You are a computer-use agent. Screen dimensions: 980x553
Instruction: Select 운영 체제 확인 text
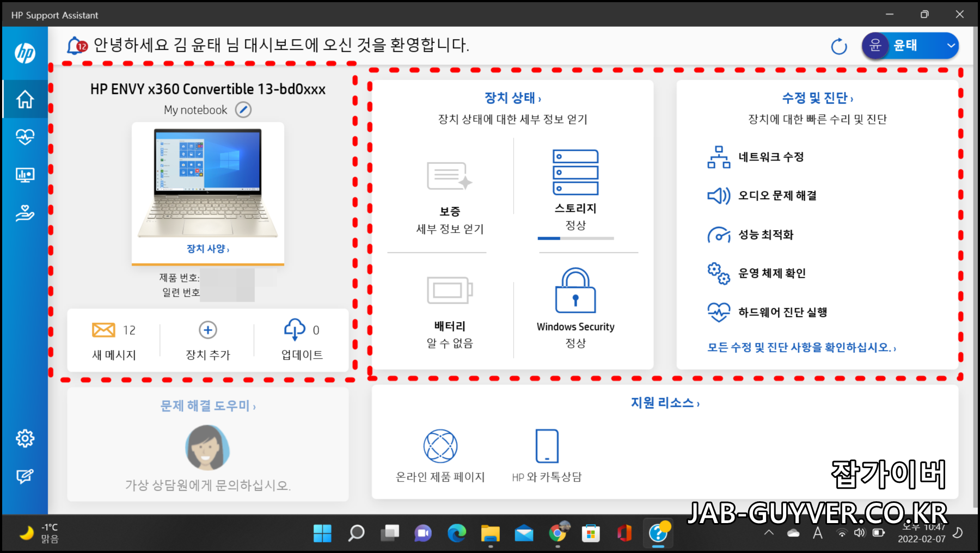tap(772, 273)
